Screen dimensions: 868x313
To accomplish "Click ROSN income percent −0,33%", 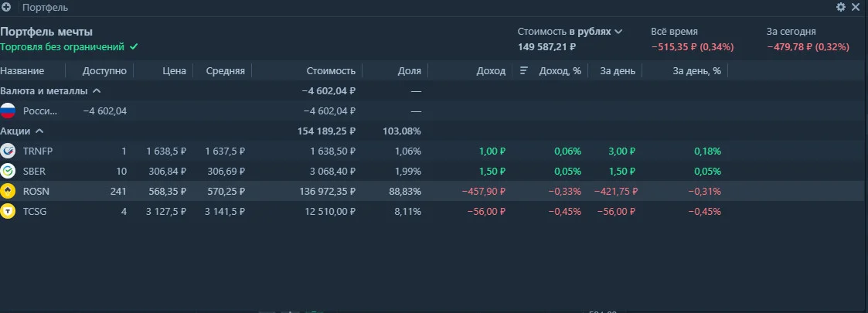I will click(565, 192).
